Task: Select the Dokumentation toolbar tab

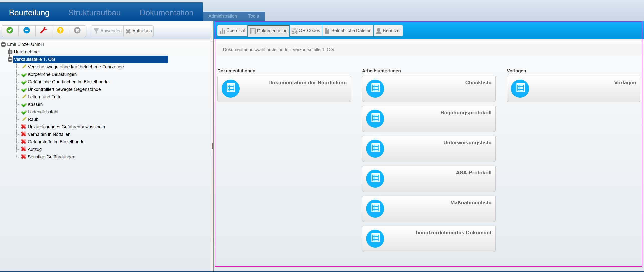Action: tap(269, 31)
